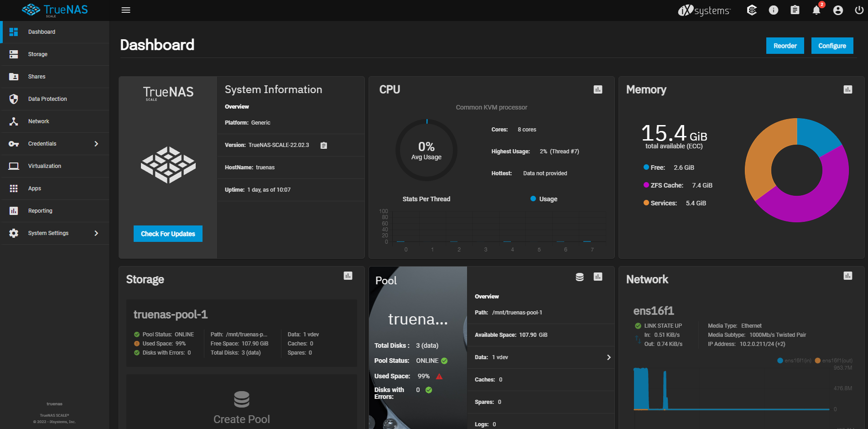This screenshot has width=868, height=429.
Task: Open CPU reports chart icon
Action: click(598, 89)
